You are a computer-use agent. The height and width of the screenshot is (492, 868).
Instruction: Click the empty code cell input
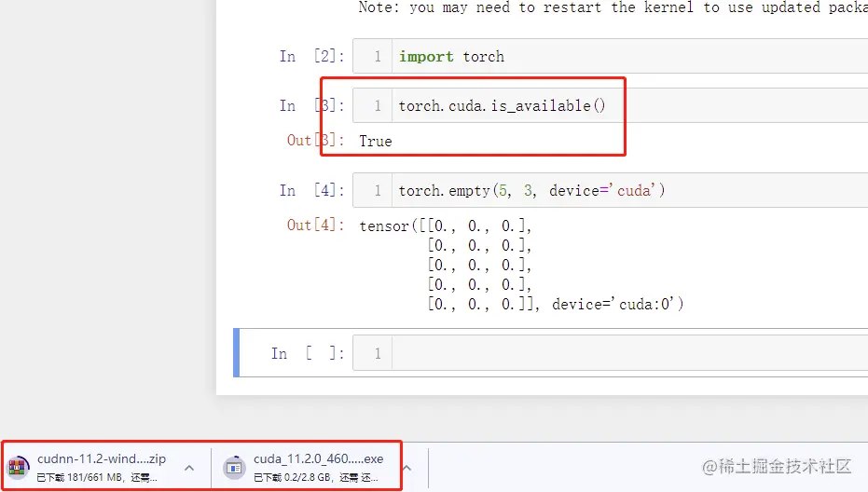[x=629, y=353]
